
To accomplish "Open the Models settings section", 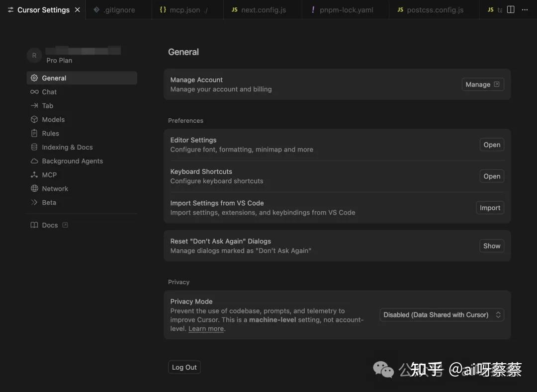I will coord(53,119).
